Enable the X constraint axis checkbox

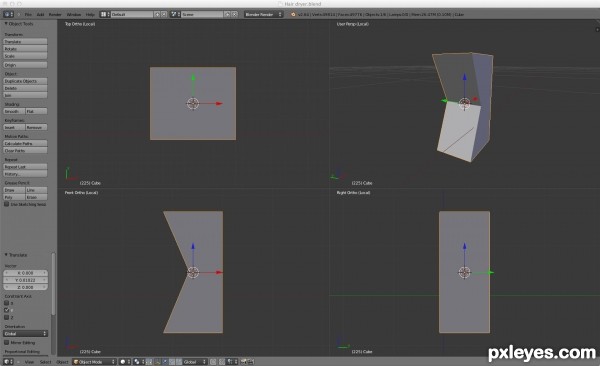click(7, 303)
